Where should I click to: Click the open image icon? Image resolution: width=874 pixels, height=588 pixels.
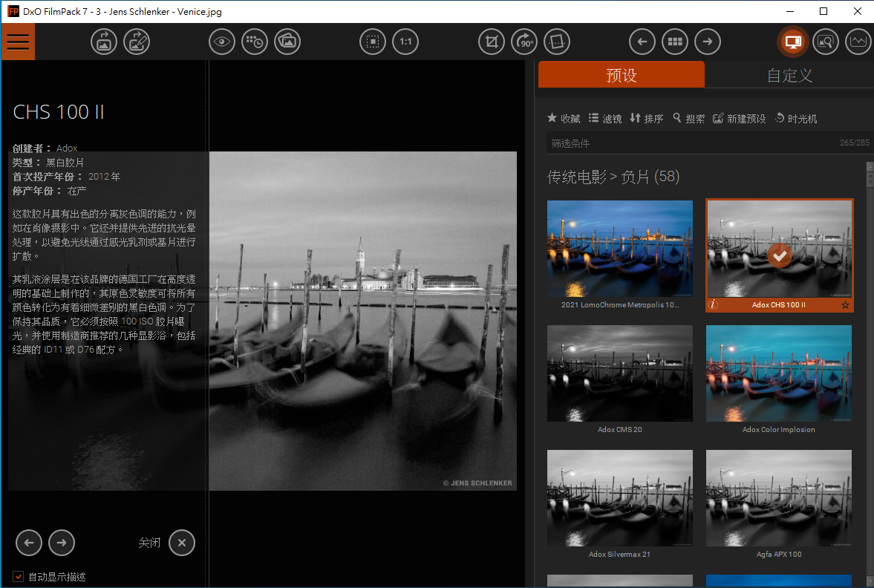coord(104,42)
